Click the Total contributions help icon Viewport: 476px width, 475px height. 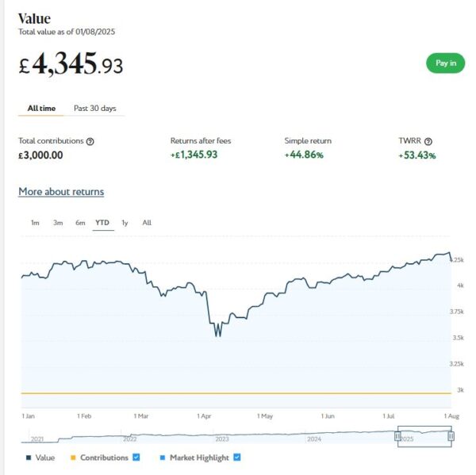90,141
